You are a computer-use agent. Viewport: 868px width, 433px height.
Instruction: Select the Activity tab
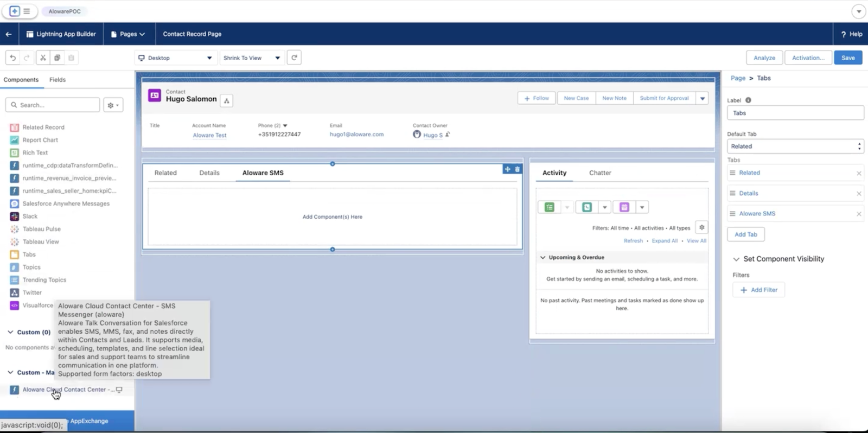pos(554,173)
